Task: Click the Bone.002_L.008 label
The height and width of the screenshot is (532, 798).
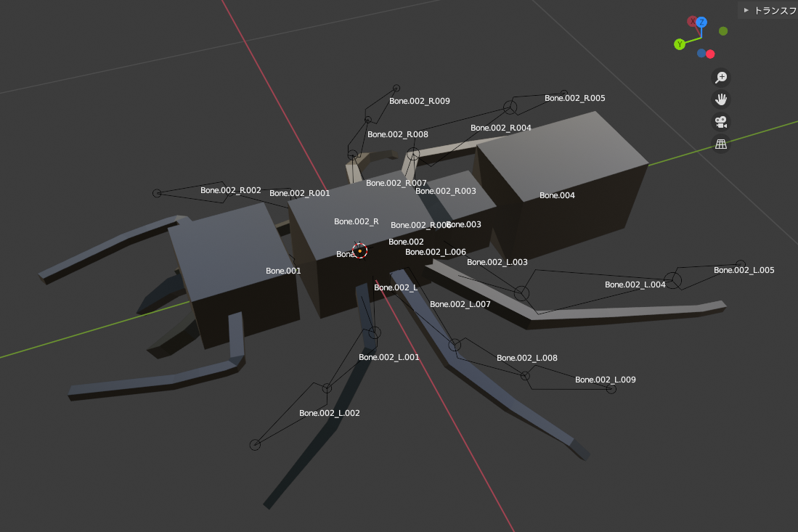Action: [526, 358]
